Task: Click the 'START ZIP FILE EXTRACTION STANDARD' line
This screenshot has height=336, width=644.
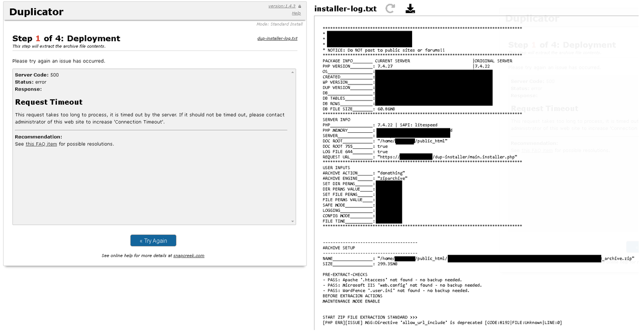Action: (370, 317)
